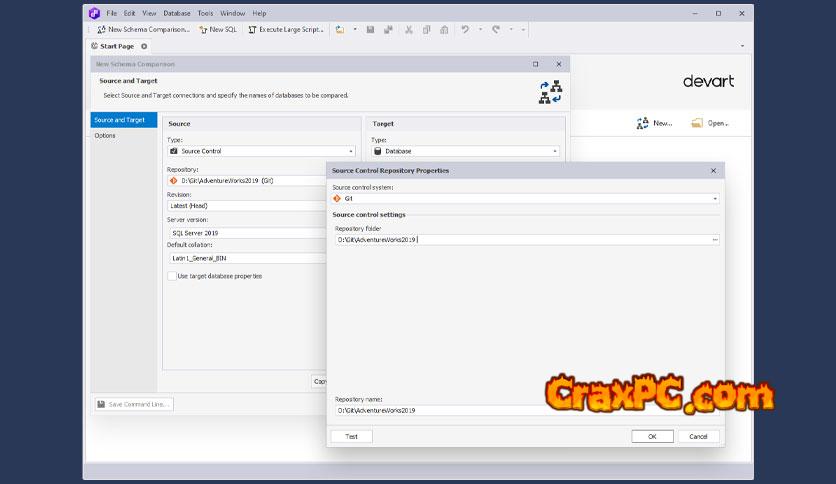This screenshot has height=484, width=836.
Task: Enable Use target database properties checkbox
Action: [172, 276]
